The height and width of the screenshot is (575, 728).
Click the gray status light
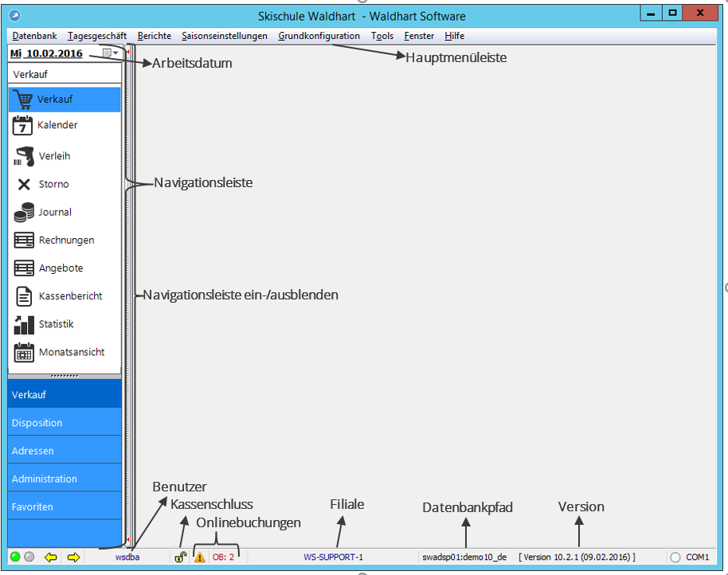[x=29, y=557]
